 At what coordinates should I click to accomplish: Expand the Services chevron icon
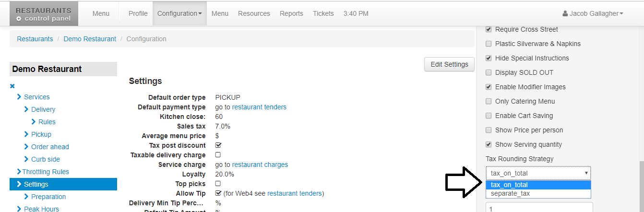pyautogui.click(x=19, y=97)
